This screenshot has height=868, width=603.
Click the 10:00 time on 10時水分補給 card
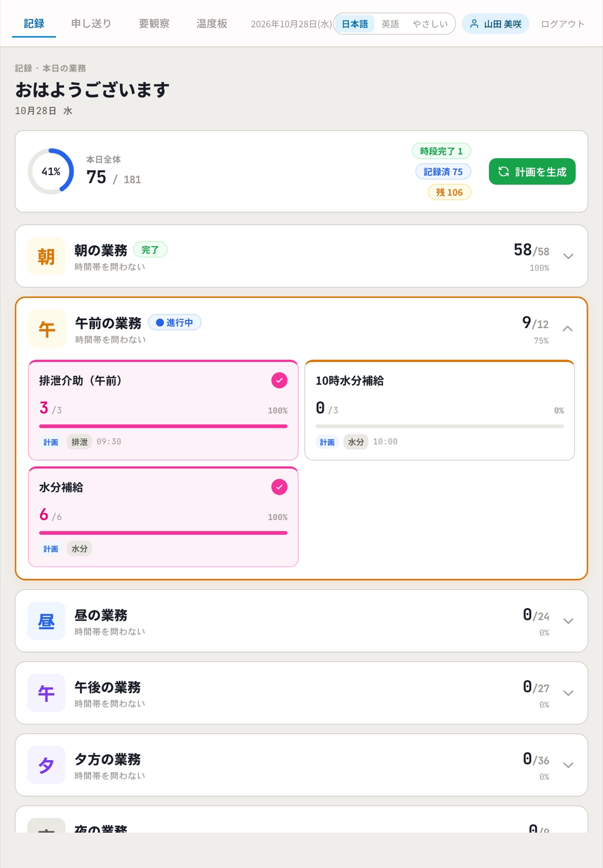(385, 442)
